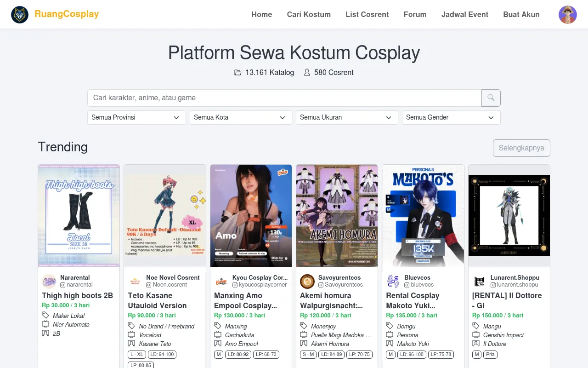Click the RuangCosplay wolf logo icon

20,15
